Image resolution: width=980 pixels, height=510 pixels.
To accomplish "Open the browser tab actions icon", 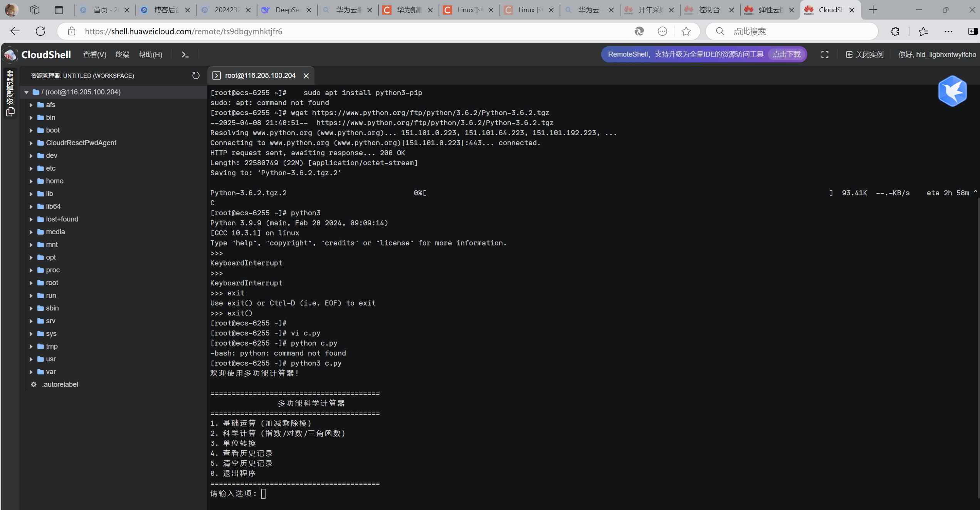I will [x=59, y=10].
